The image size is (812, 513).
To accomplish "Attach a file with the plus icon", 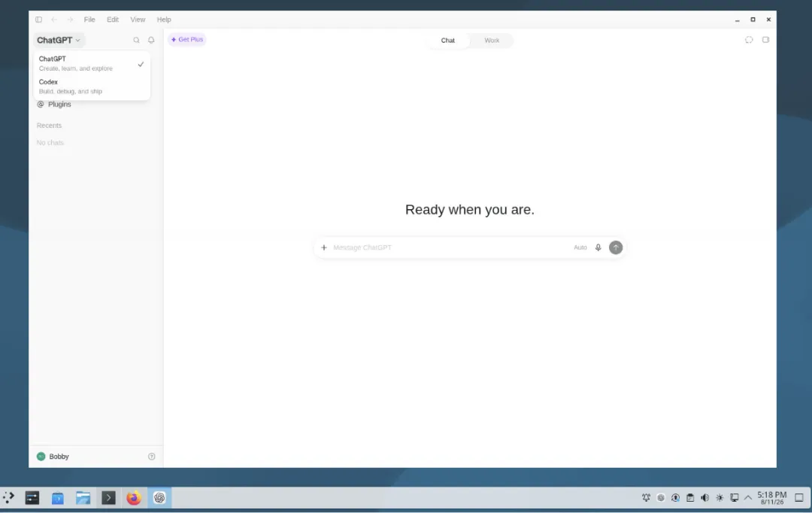I will (x=323, y=247).
